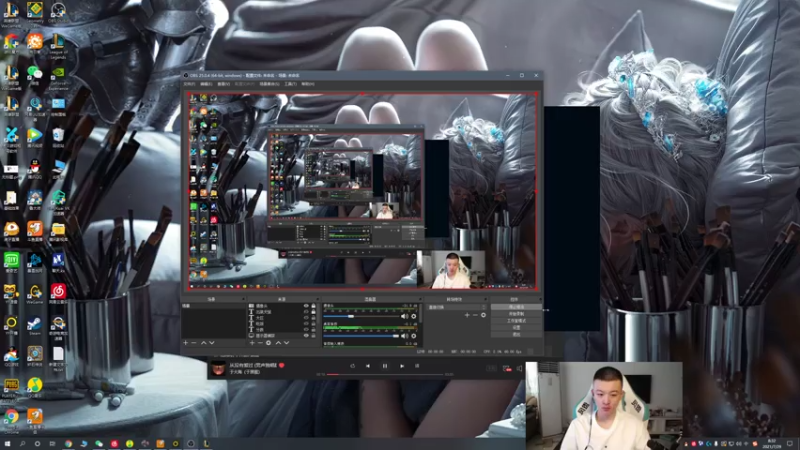Open NetEase Cloud Music red desktop icon
800x450 pixels.
coord(58,294)
